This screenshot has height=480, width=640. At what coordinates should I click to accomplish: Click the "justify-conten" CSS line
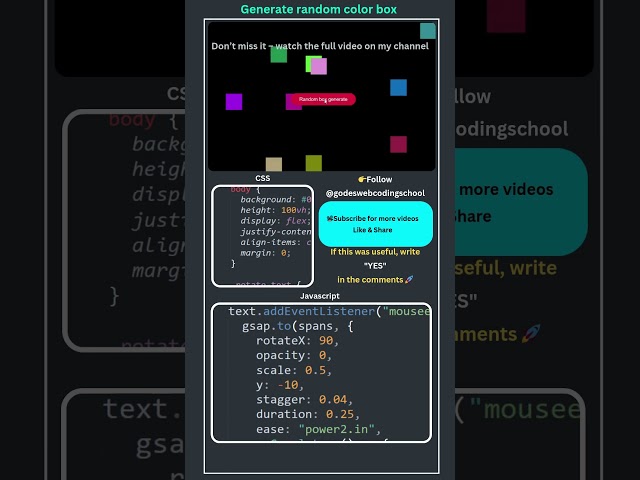pyautogui.click(x=276, y=232)
